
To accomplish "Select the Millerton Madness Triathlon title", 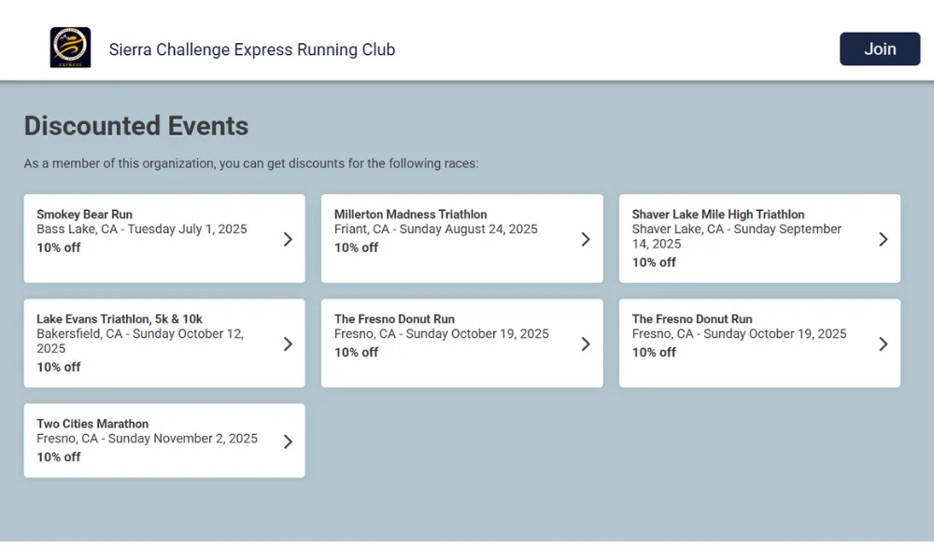I will click(410, 215).
